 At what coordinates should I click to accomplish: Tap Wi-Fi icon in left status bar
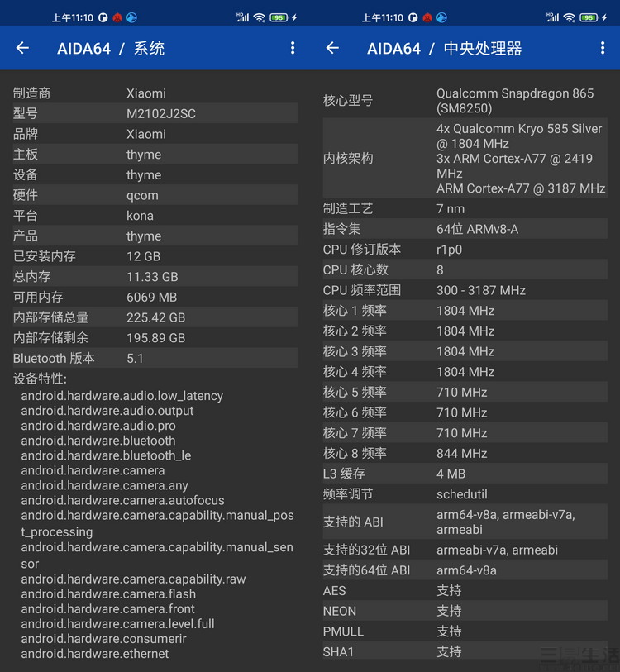(259, 17)
